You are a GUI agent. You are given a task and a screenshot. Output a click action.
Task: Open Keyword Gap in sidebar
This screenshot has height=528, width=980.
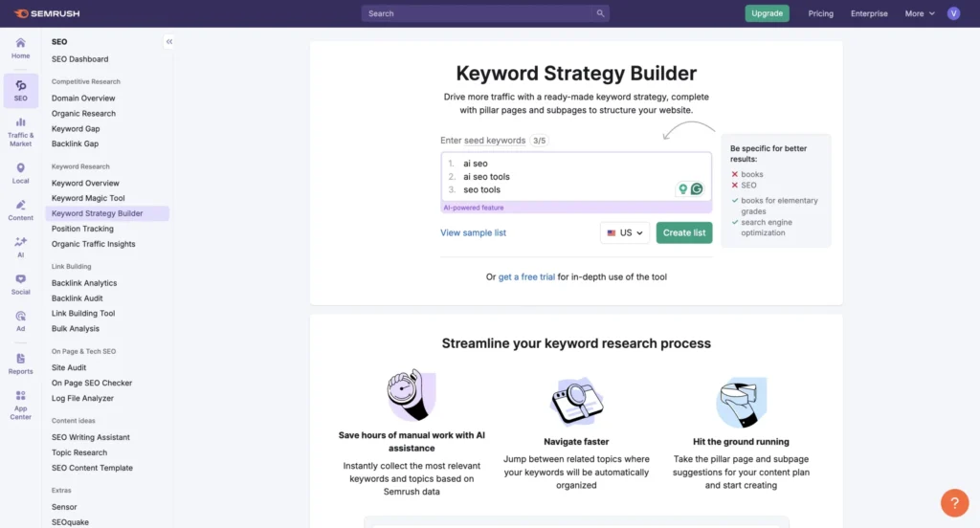point(76,129)
